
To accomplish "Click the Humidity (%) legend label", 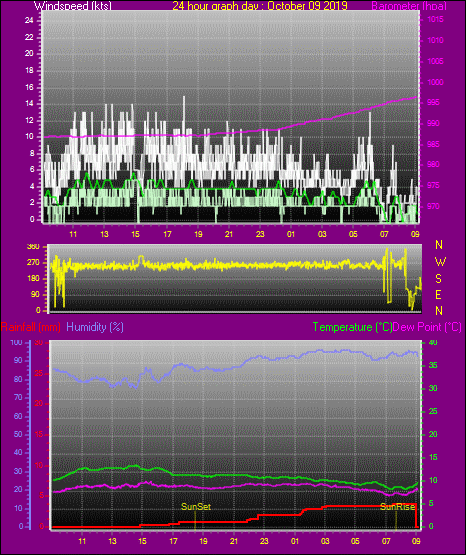I will [95, 327].
